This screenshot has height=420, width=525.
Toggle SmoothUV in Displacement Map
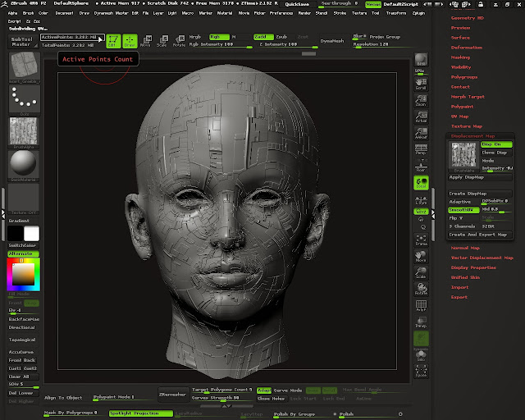(x=463, y=210)
